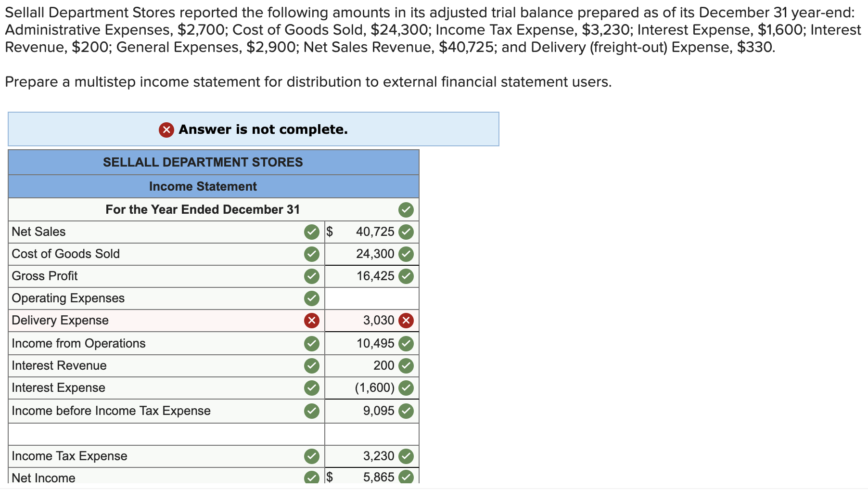Screen dimensions: 868x491
Task: Click the green check next to the 10,495 amount
Action: (x=406, y=344)
